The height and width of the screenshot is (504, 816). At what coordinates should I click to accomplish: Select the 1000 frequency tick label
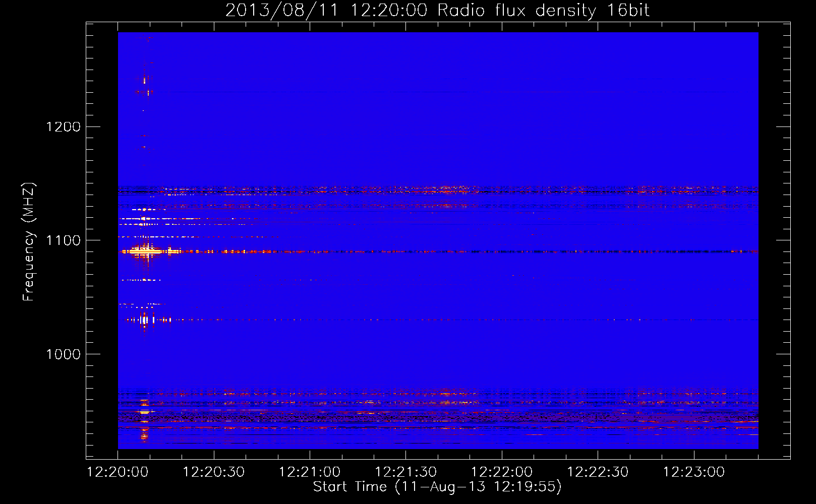63,354
